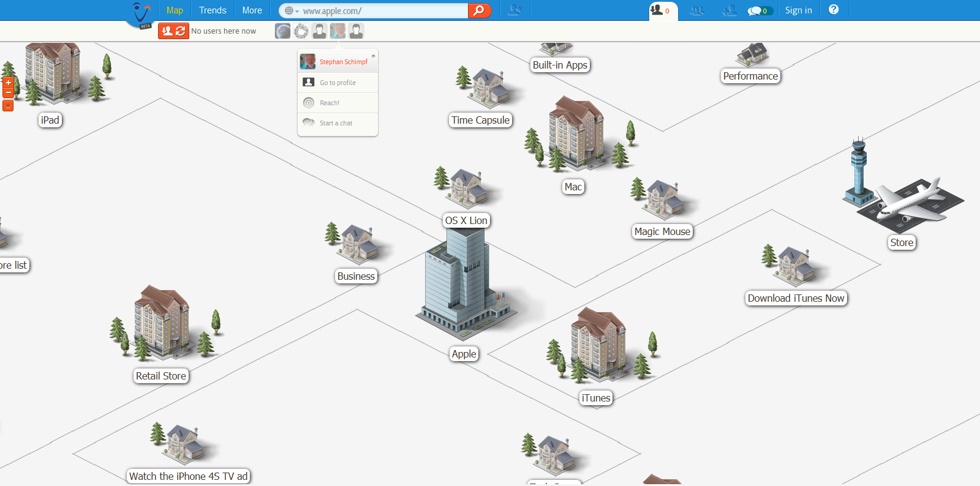Zoom out the map with minus
The width and height of the screenshot is (980, 486).
(x=8, y=93)
